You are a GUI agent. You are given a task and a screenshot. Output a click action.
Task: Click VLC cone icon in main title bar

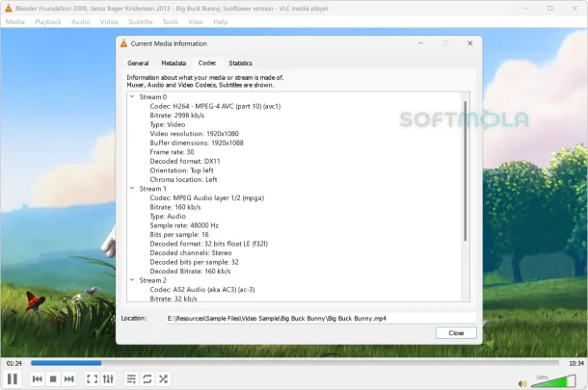pos(9,8)
